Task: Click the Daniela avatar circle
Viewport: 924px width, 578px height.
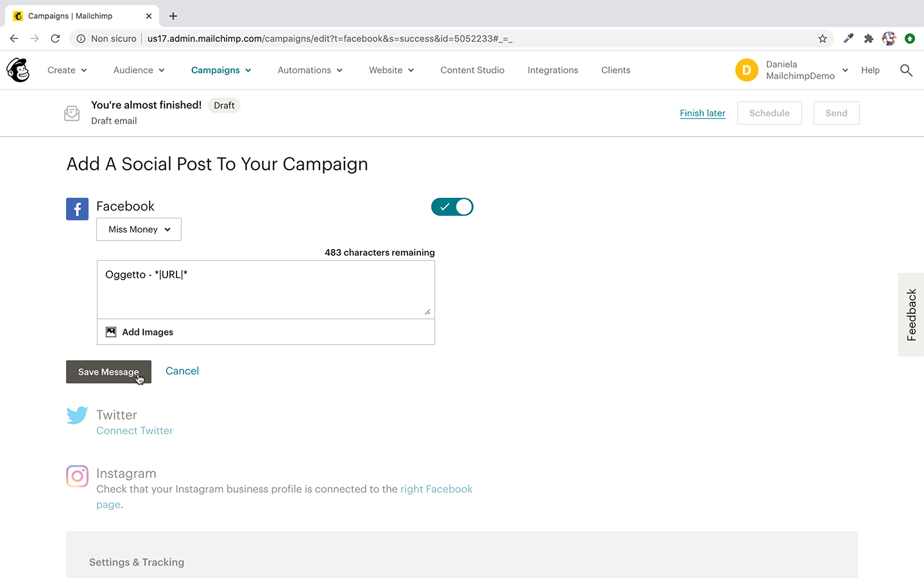Action: click(x=747, y=70)
